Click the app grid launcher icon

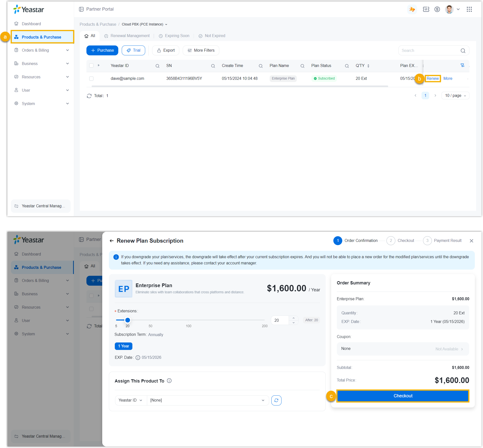pyautogui.click(x=469, y=9)
